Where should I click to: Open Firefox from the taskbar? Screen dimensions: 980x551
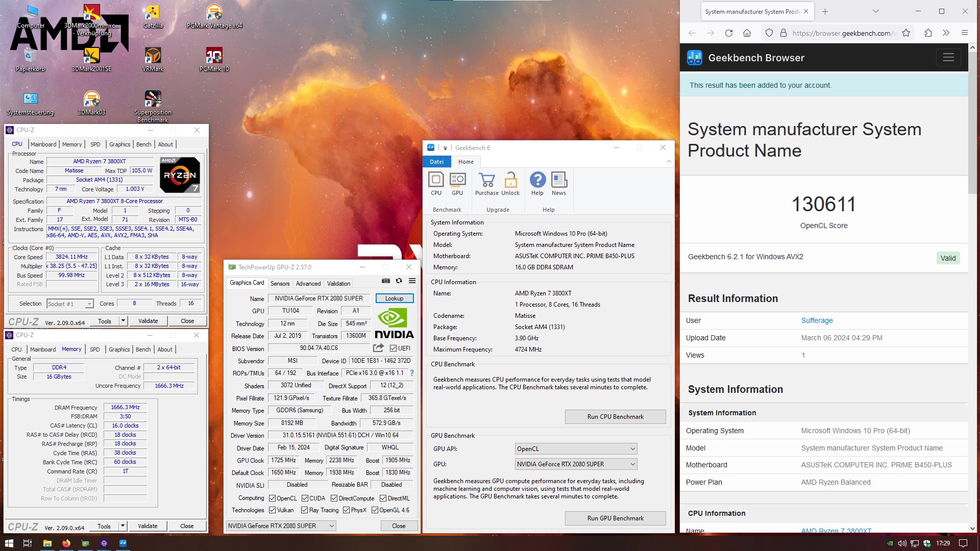[x=66, y=543]
